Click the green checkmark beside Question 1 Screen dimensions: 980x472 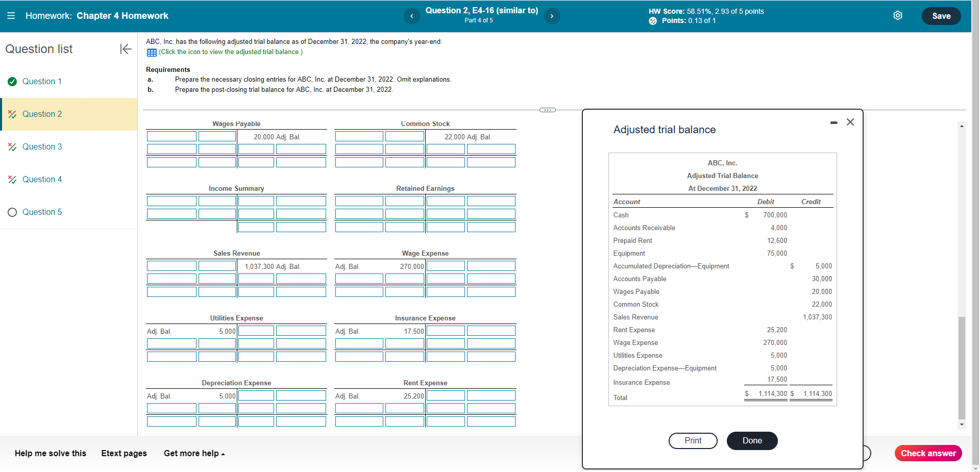[12, 82]
